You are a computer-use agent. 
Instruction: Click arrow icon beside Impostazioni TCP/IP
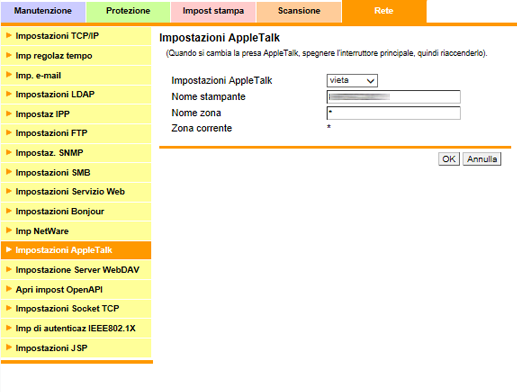click(x=9, y=35)
